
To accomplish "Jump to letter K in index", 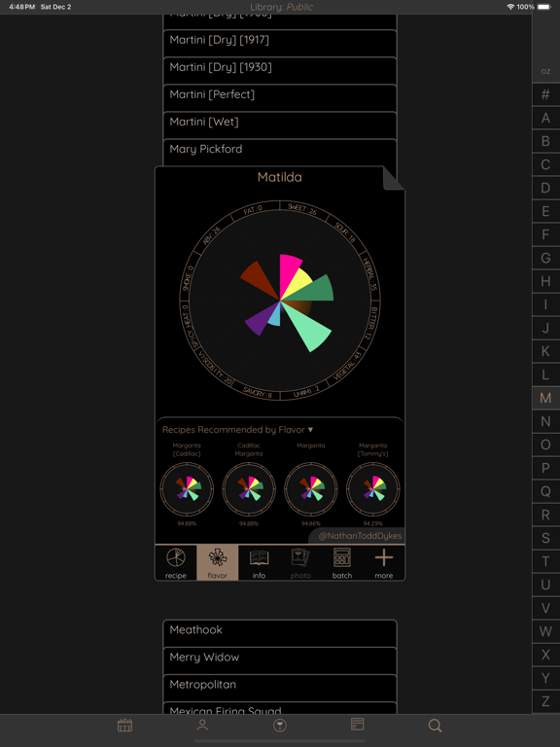I will (x=545, y=351).
